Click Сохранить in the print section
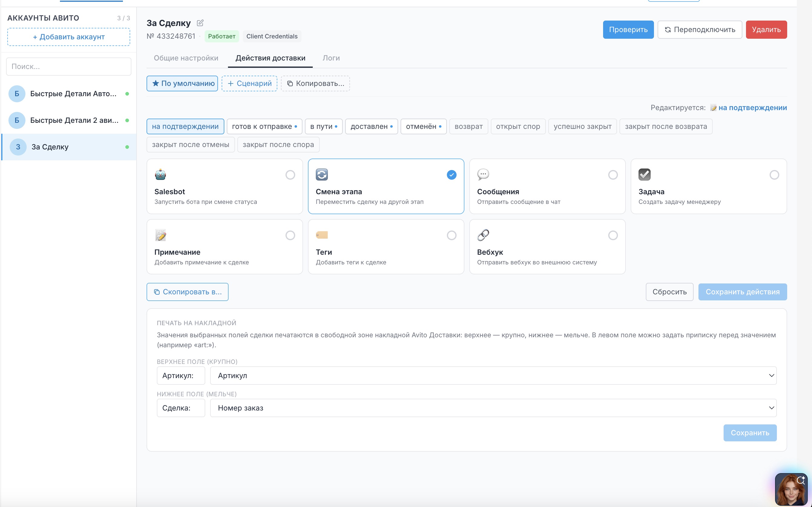The width and height of the screenshot is (812, 507). 750,433
